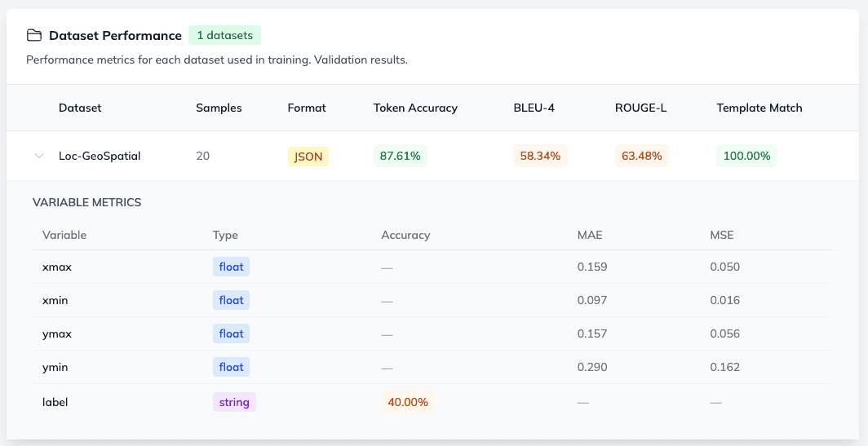868x446 pixels.
Task: Click the Format column header
Action: 307,108
